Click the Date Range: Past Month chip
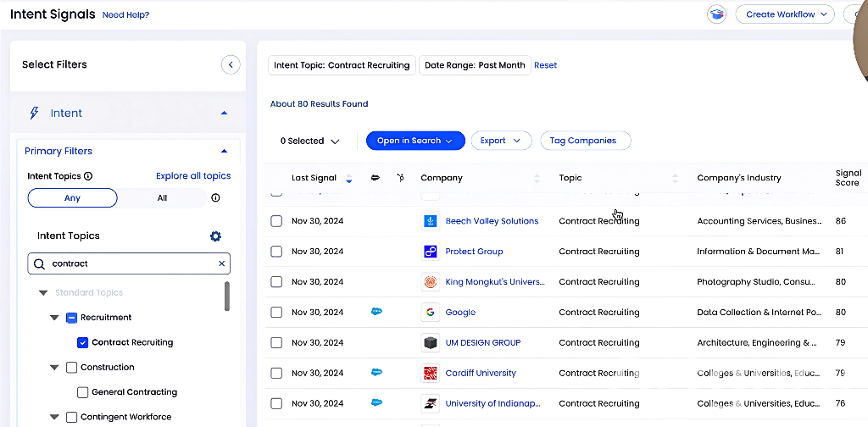The width and height of the screenshot is (868, 427). coord(475,65)
